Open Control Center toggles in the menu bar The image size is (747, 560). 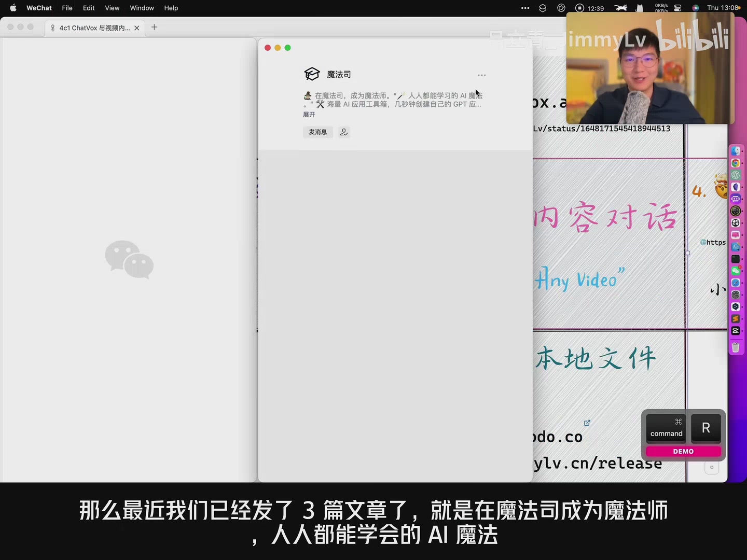tap(677, 8)
